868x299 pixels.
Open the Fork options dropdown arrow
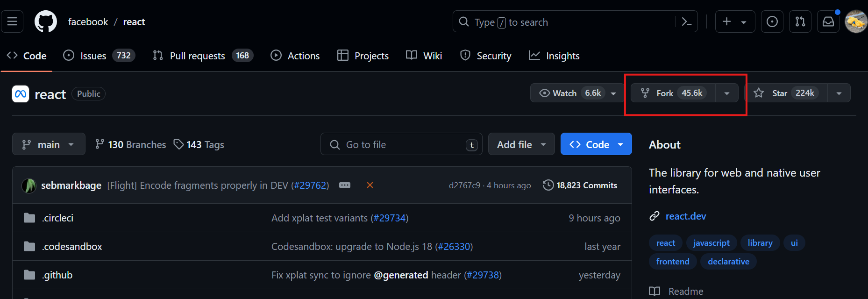tap(726, 93)
